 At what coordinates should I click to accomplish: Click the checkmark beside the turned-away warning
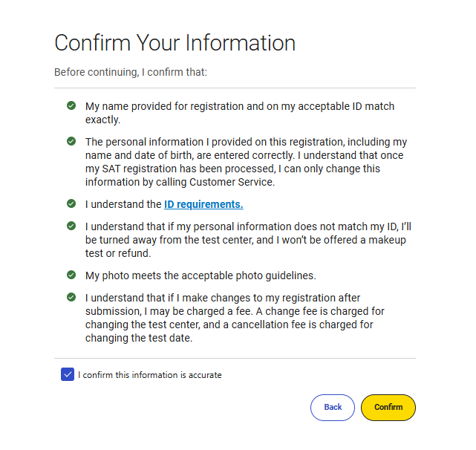pyautogui.click(x=71, y=225)
